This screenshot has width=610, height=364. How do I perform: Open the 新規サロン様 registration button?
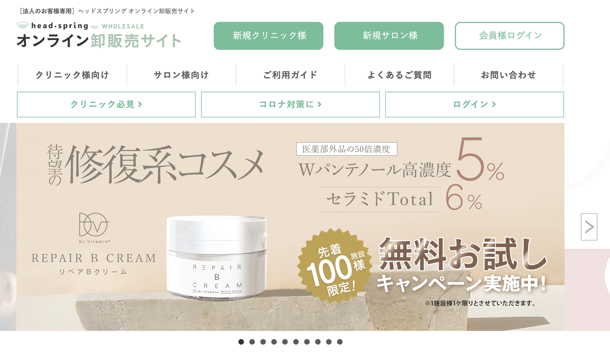point(389,36)
